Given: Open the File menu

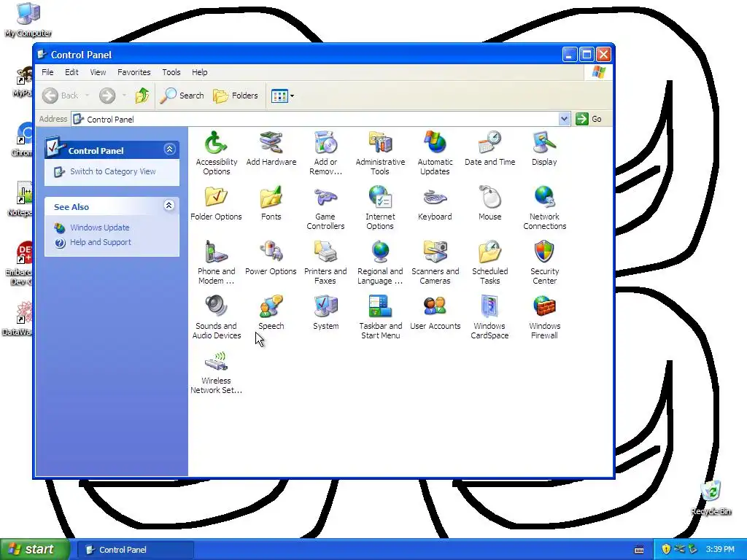Looking at the screenshot, I should coord(47,72).
